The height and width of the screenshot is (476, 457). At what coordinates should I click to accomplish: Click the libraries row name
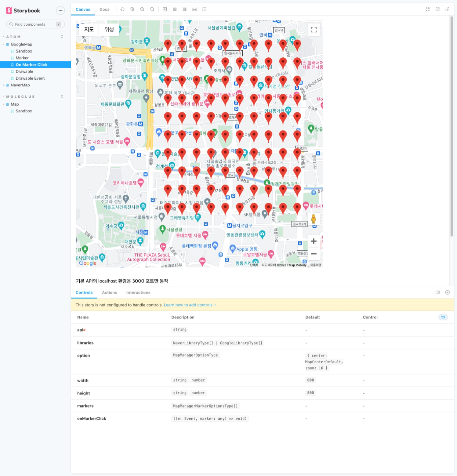[85, 343]
